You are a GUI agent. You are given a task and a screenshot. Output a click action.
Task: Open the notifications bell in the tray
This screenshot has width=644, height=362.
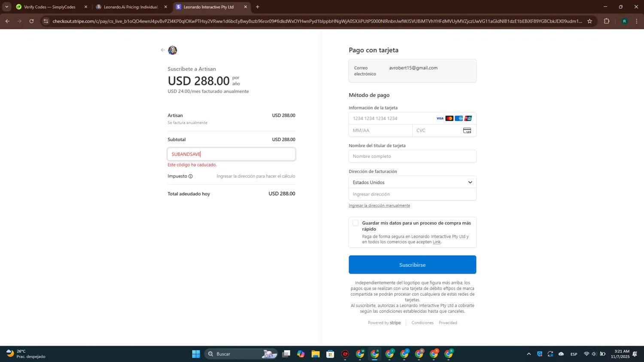[635, 354]
